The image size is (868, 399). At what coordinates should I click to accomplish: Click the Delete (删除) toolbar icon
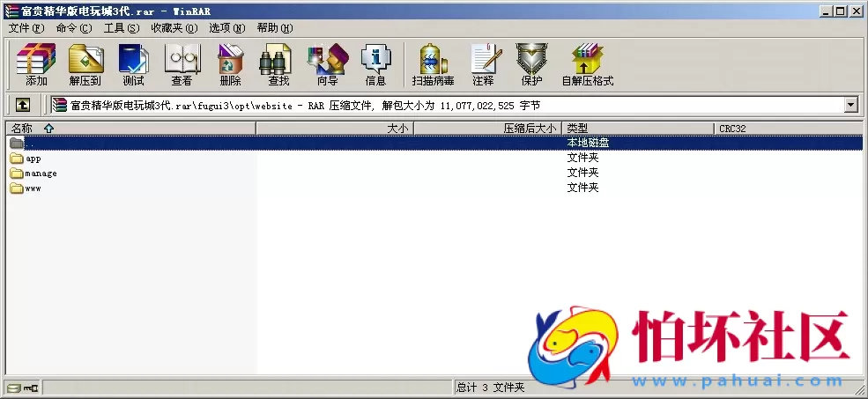tap(230, 59)
